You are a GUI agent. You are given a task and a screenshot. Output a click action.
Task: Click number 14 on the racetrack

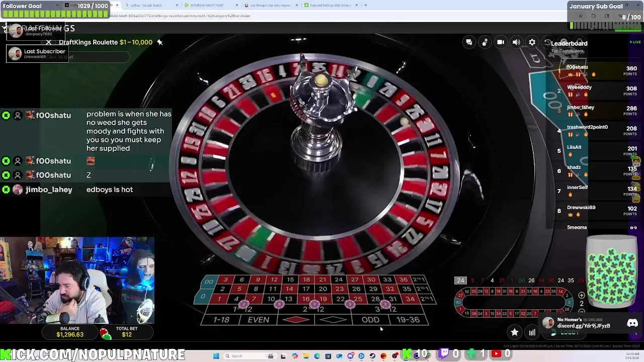click(x=560, y=292)
